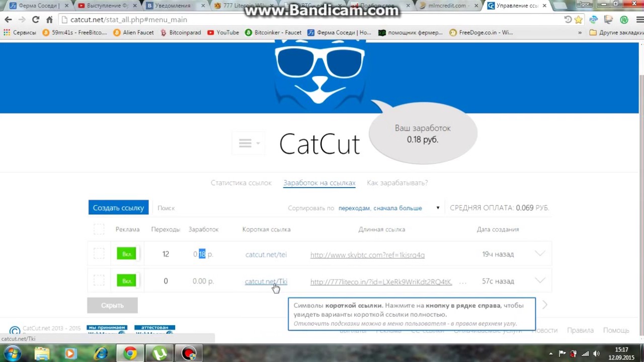Viewport: 644px width, 362px height.
Task: Open Bandicam recorder from the taskbar
Action: tap(189, 353)
